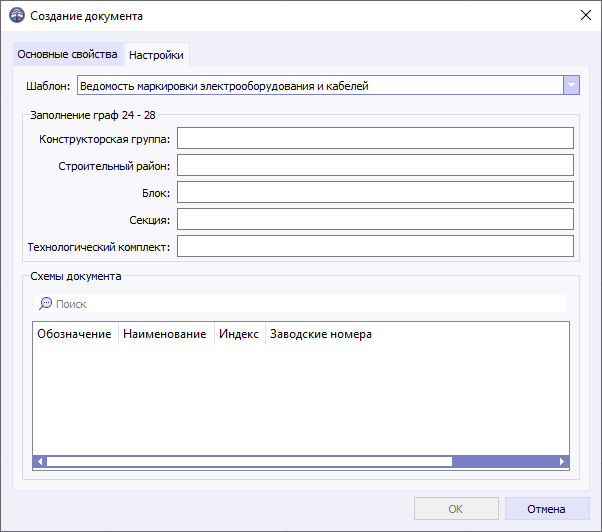Sort by Обозначение column header
This screenshot has width=602, height=532.
pos(75,334)
